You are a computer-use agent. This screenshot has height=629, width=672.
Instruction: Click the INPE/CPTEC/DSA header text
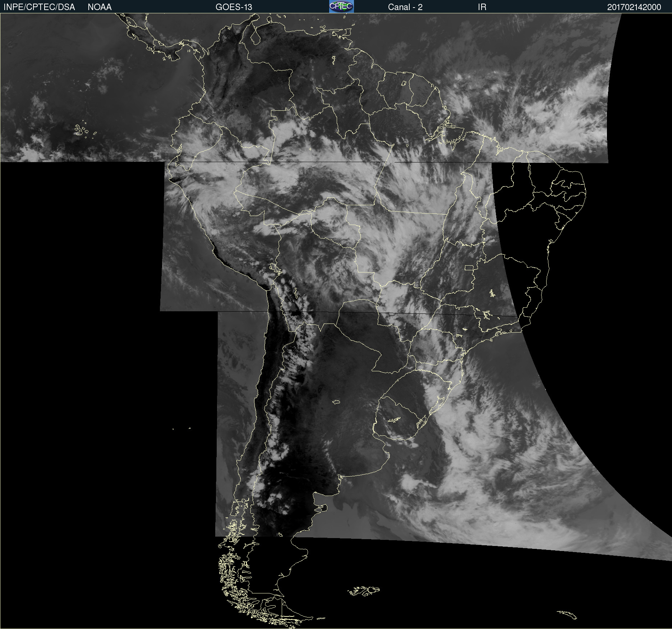[39, 7]
